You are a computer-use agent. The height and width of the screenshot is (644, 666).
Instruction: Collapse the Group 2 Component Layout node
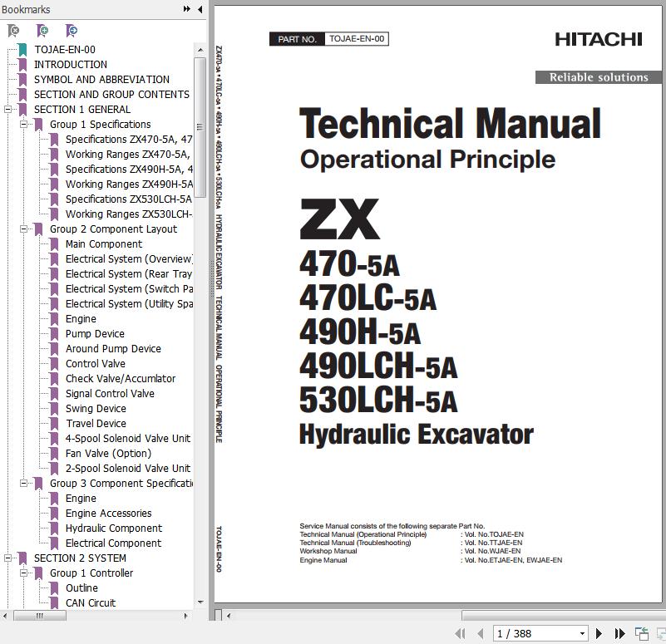point(24,229)
